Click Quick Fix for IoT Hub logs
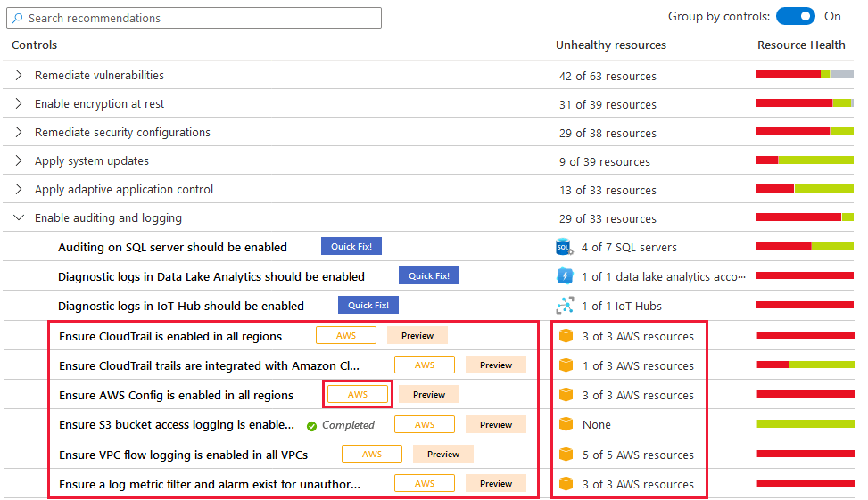 point(368,305)
